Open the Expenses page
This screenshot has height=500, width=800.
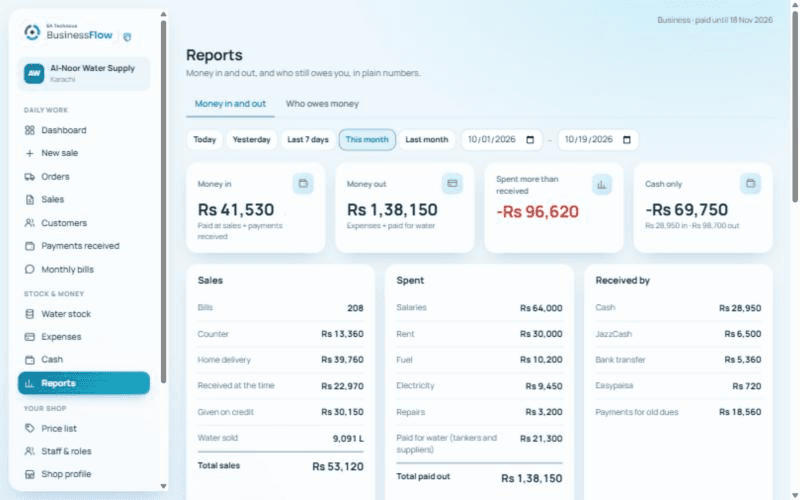84,337
